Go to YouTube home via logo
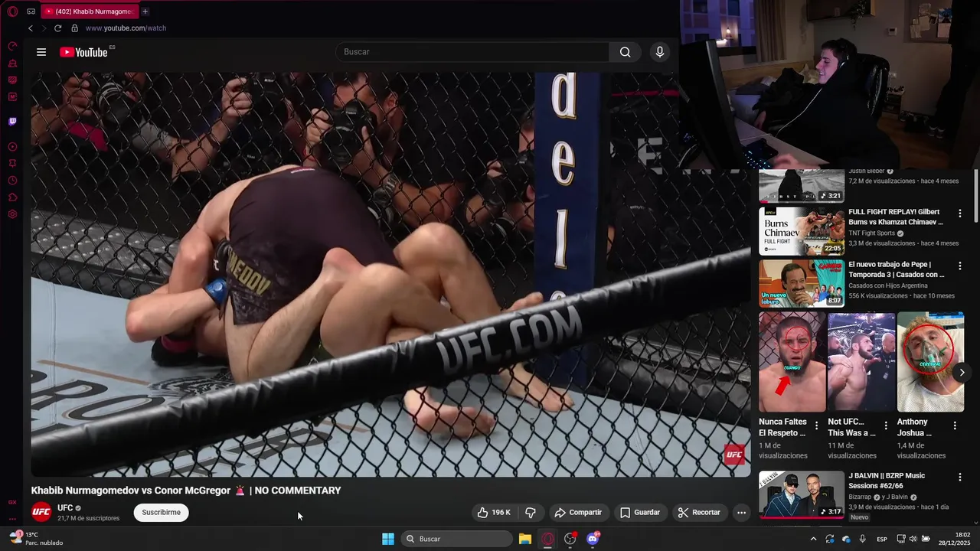 pos(84,52)
